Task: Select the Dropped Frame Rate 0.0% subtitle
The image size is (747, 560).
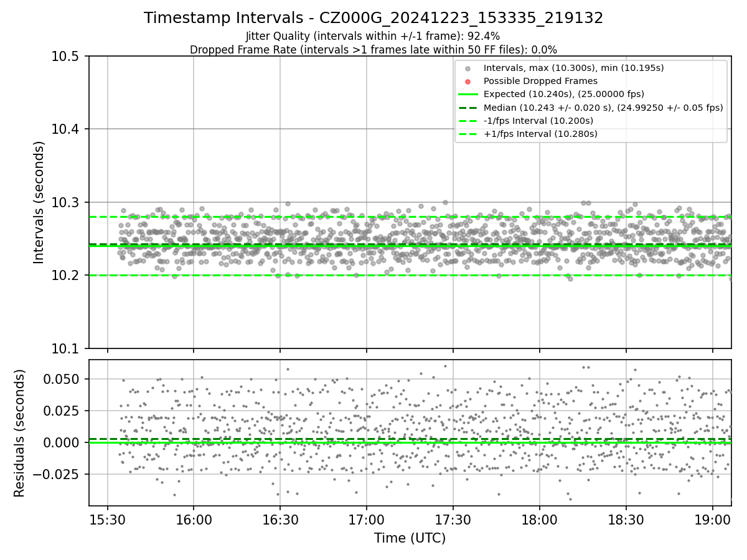Action: (x=374, y=49)
